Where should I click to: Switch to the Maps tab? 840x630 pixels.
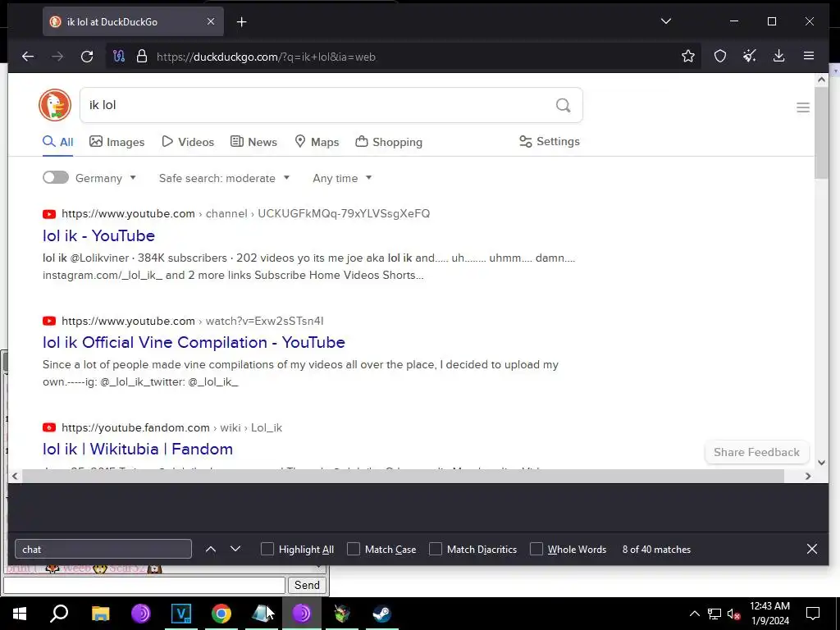[317, 142]
